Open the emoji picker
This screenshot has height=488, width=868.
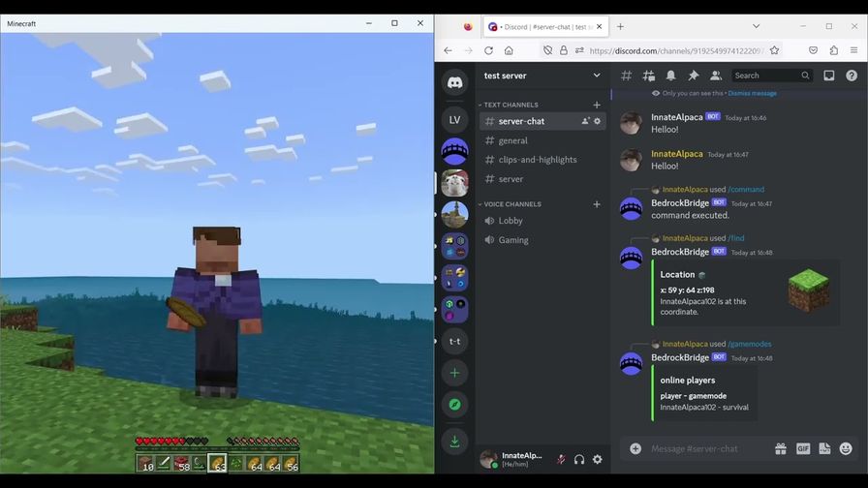tap(846, 448)
